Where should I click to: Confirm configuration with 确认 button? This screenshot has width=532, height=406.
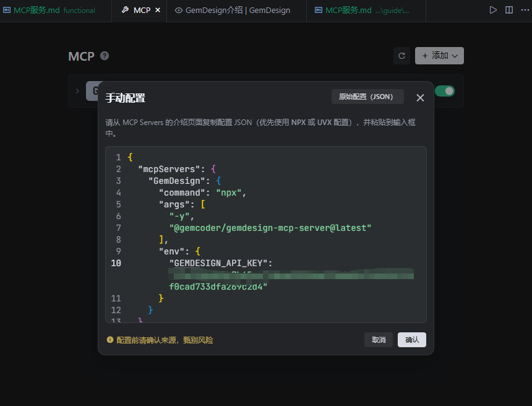(412, 340)
